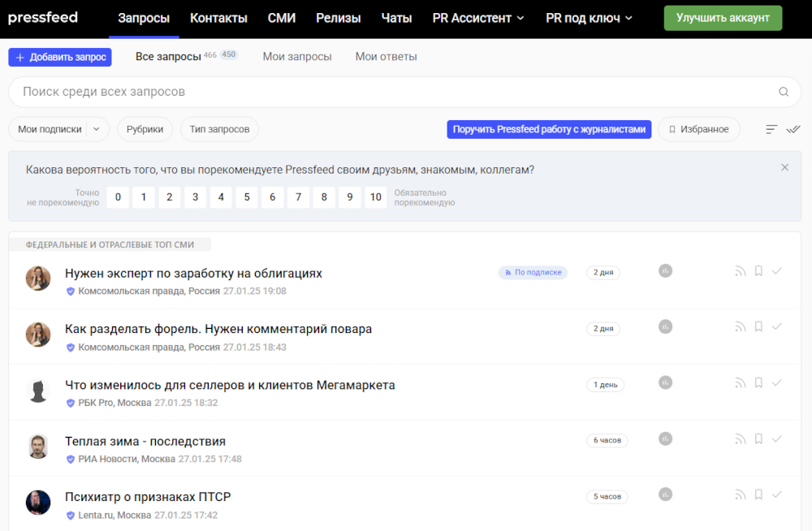
Task: Switch to the Мои ответы tab
Action: pyautogui.click(x=386, y=57)
